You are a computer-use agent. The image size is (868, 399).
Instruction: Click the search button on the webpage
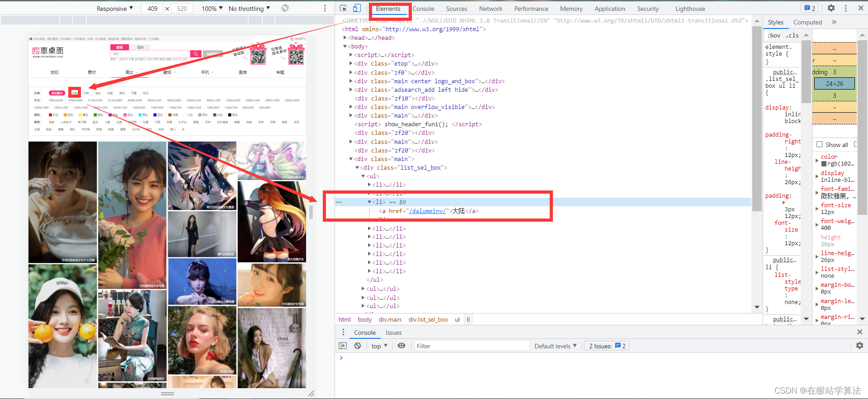pos(195,54)
